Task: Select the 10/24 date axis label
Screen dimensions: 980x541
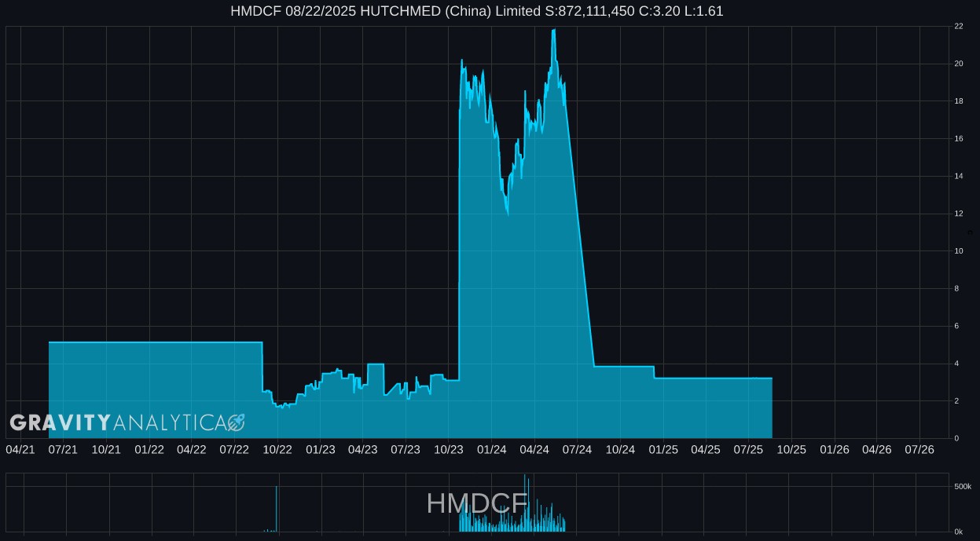Action: click(620, 449)
